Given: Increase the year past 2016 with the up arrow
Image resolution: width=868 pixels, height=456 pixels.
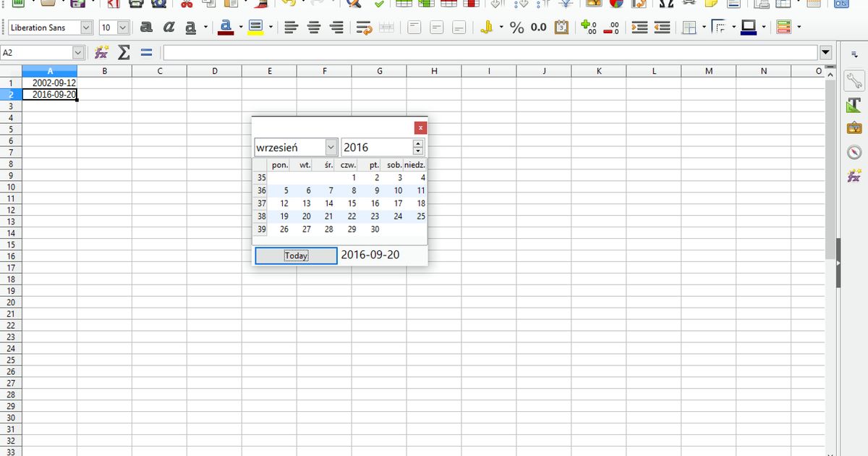Looking at the screenshot, I should click(417, 143).
